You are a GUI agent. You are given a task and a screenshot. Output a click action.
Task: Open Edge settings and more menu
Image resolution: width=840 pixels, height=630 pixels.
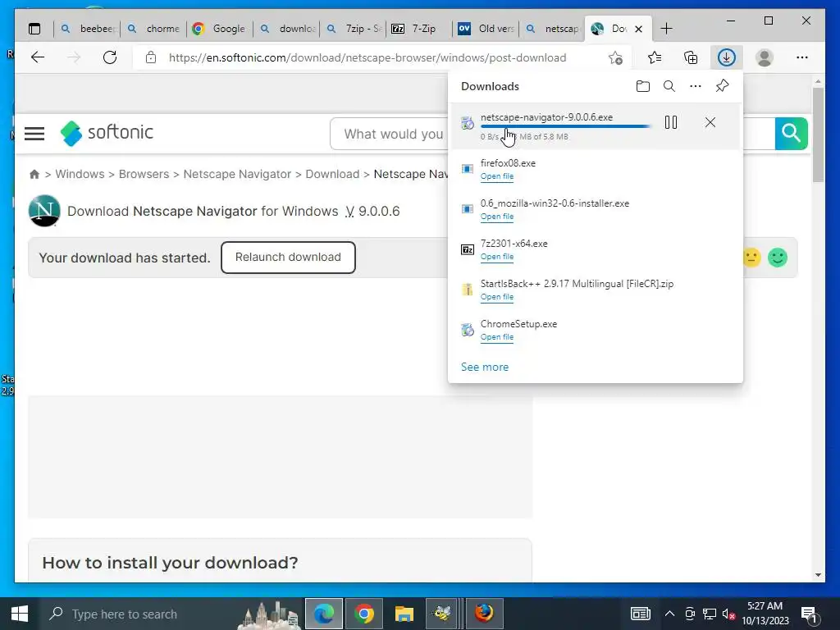point(802,57)
